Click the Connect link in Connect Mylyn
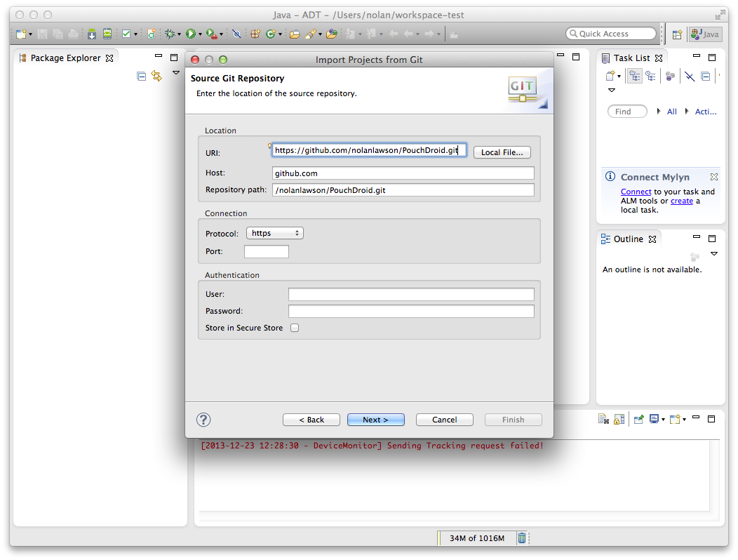Viewport: 738px width, 560px height. click(636, 192)
